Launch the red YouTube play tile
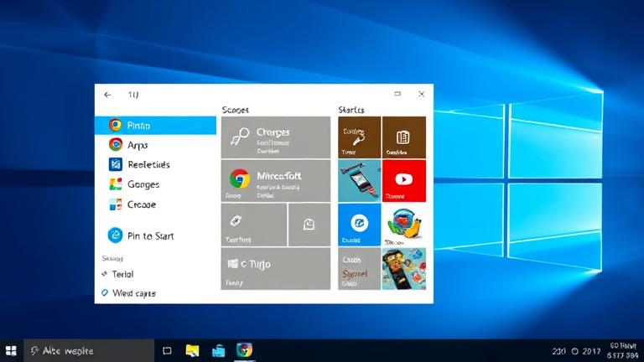Image resolution: width=644 pixels, height=362 pixels. click(x=403, y=181)
